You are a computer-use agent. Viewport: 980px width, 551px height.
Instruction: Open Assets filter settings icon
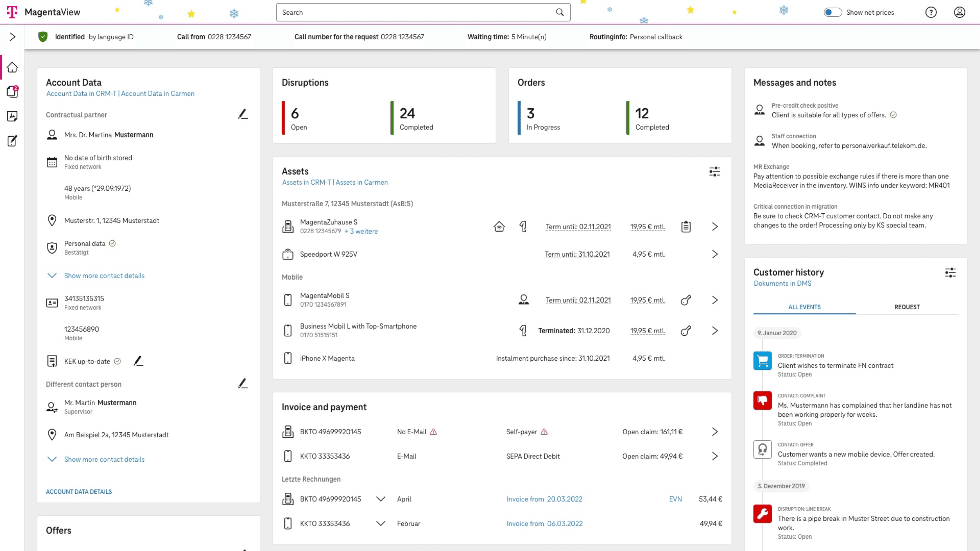click(x=714, y=172)
